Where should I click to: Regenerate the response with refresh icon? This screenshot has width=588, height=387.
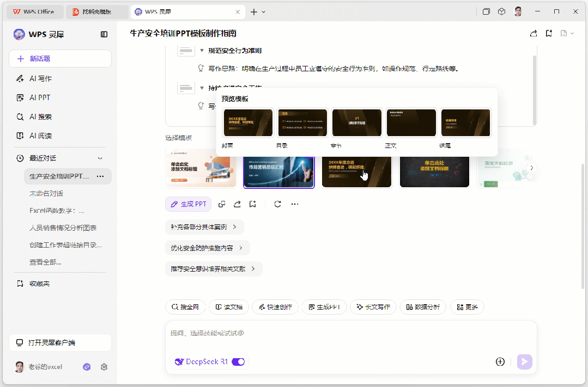tap(277, 204)
